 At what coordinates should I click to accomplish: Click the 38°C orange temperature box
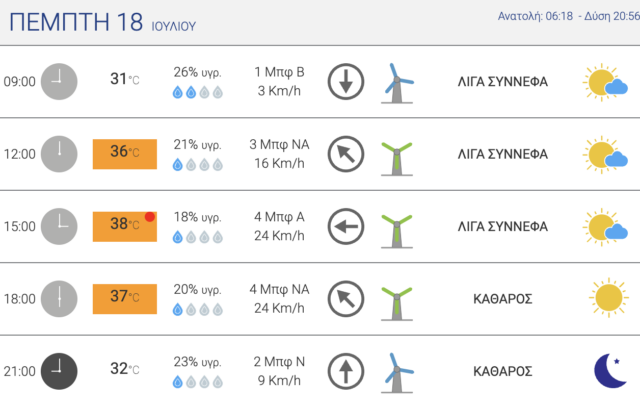pyautogui.click(x=125, y=226)
